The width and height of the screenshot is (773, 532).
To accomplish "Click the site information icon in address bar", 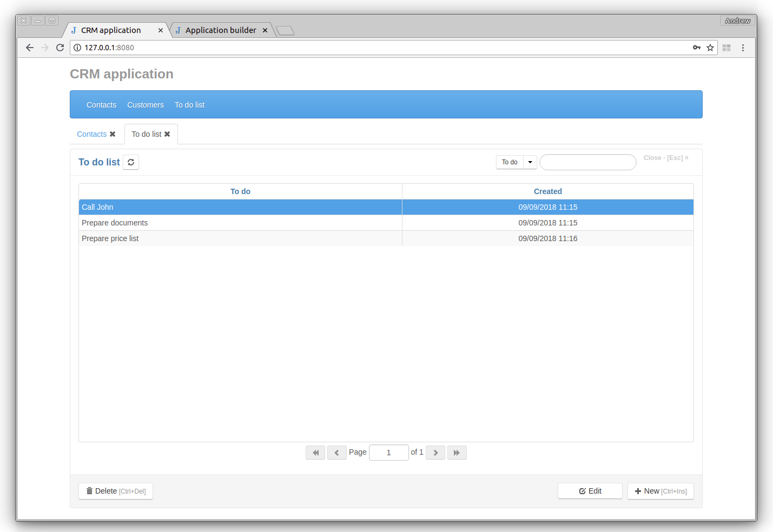I will (x=77, y=48).
